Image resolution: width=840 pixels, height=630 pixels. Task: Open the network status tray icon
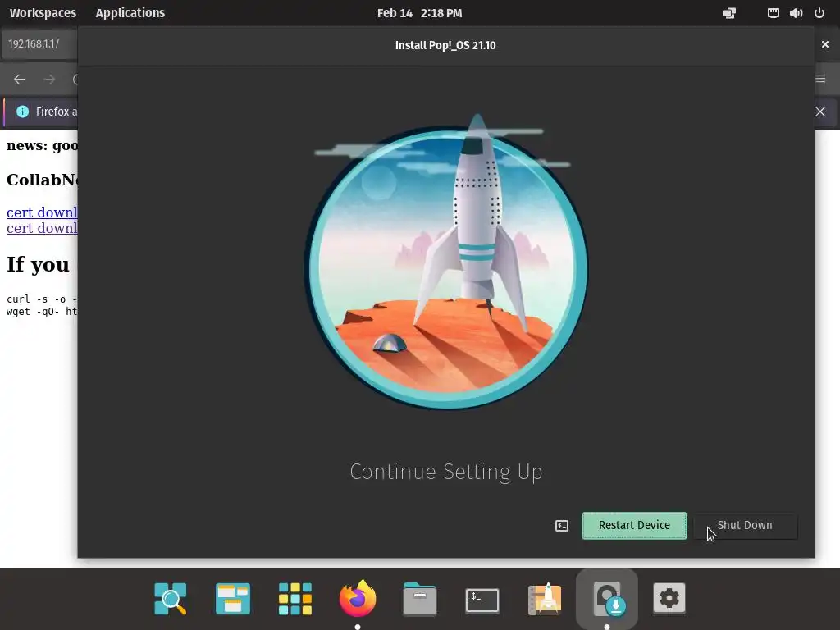coord(773,13)
